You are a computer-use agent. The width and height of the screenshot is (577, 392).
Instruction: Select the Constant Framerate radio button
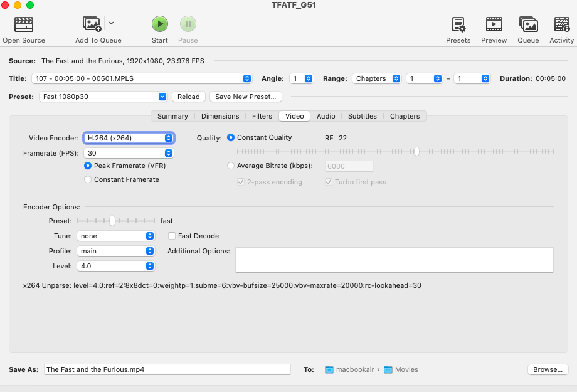88,179
